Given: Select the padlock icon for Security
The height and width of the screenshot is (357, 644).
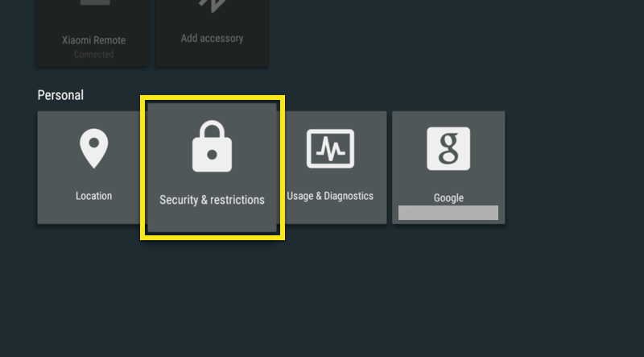Looking at the screenshot, I should 212,146.
